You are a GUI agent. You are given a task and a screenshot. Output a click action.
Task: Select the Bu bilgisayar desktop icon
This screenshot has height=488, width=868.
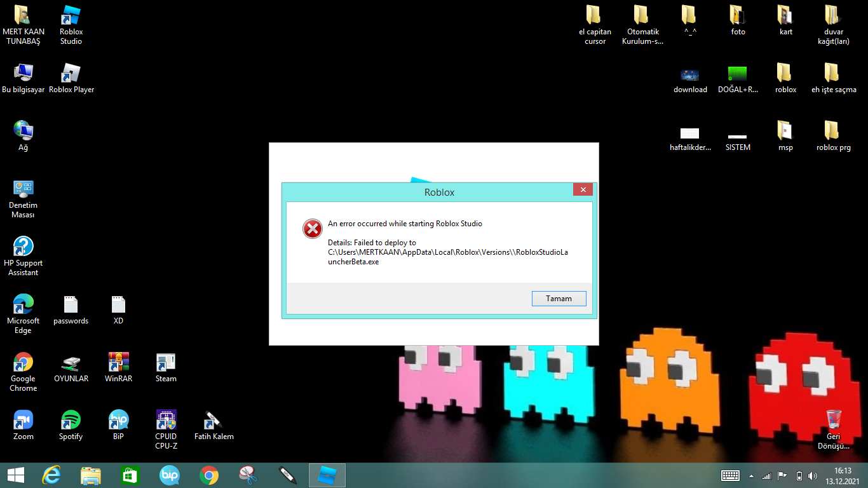(24, 79)
